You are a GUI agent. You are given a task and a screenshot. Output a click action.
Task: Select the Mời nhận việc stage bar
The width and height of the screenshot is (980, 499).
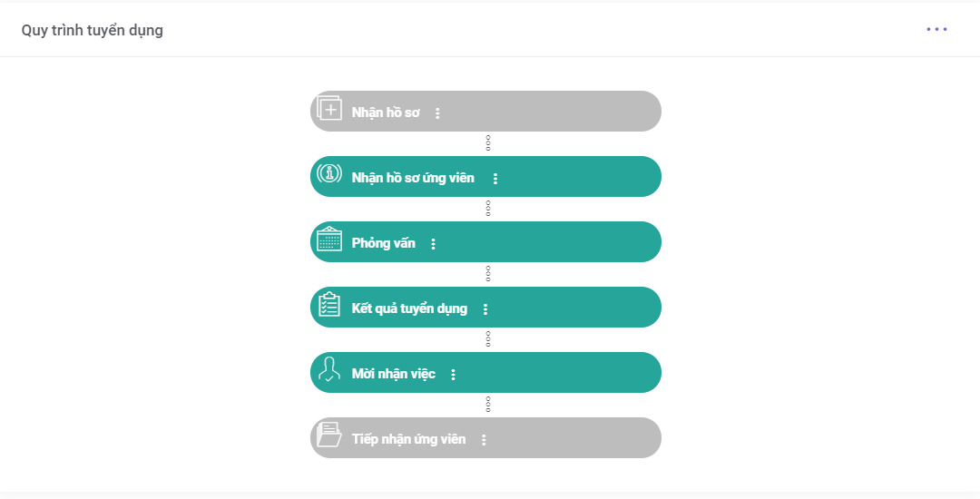(485, 372)
